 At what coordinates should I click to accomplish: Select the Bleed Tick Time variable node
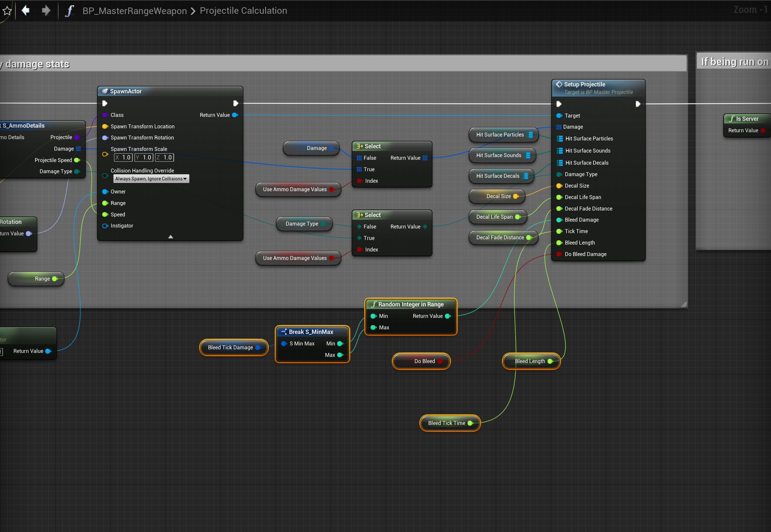446,423
